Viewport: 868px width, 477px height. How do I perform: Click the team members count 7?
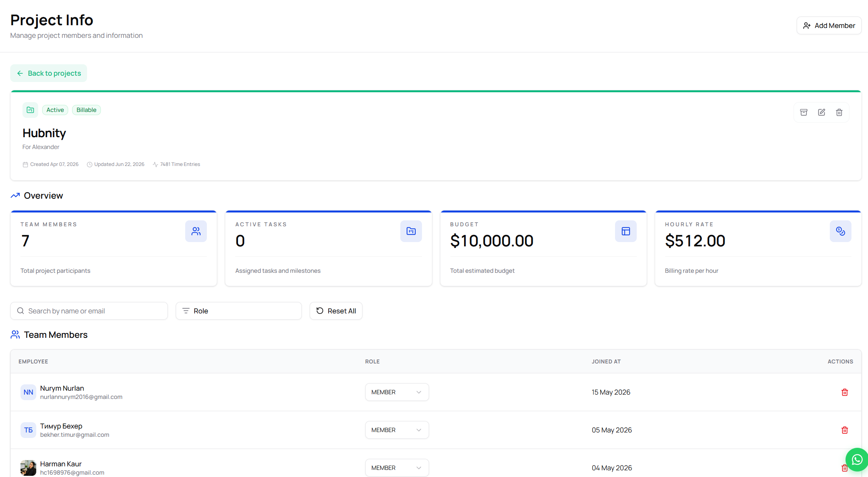pyautogui.click(x=25, y=241)
